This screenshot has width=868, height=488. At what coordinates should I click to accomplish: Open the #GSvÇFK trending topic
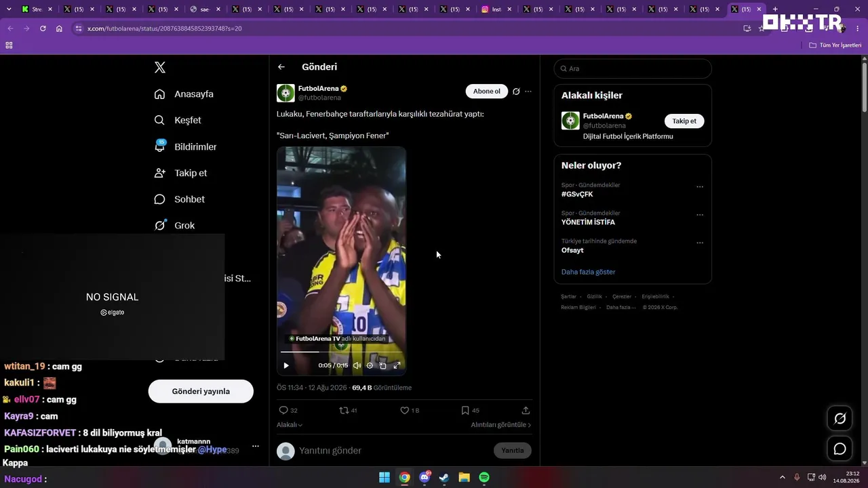coord(577,194)
